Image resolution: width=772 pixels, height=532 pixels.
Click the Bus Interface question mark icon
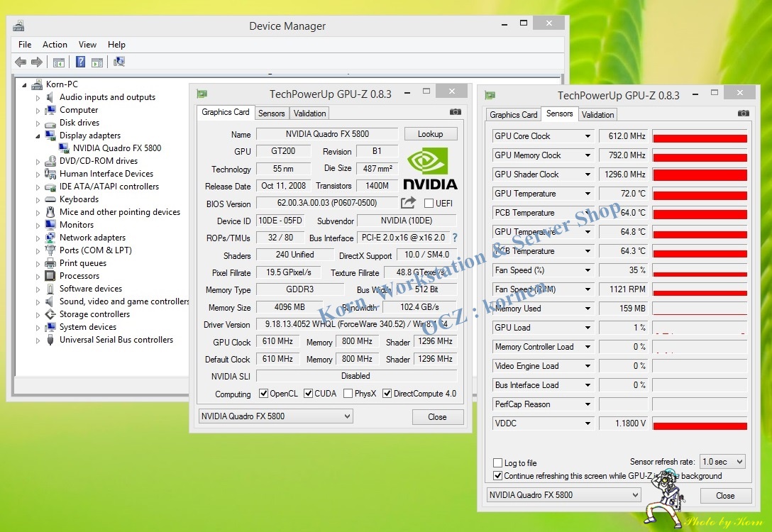[454, 238]
